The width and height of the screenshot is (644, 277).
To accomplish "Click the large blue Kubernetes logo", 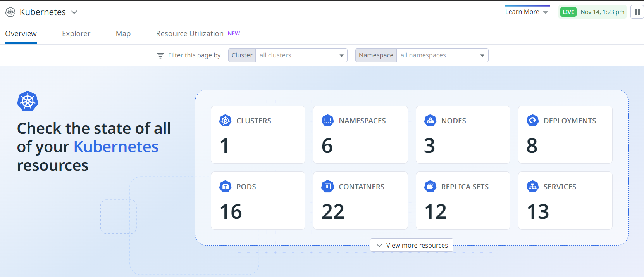I will click(x=28, y=101).
